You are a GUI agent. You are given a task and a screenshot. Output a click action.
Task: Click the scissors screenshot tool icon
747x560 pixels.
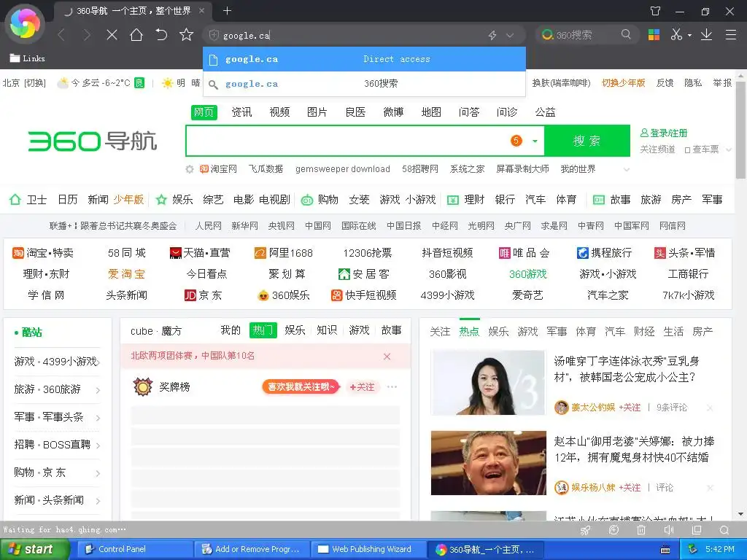(x=676, y=35)
